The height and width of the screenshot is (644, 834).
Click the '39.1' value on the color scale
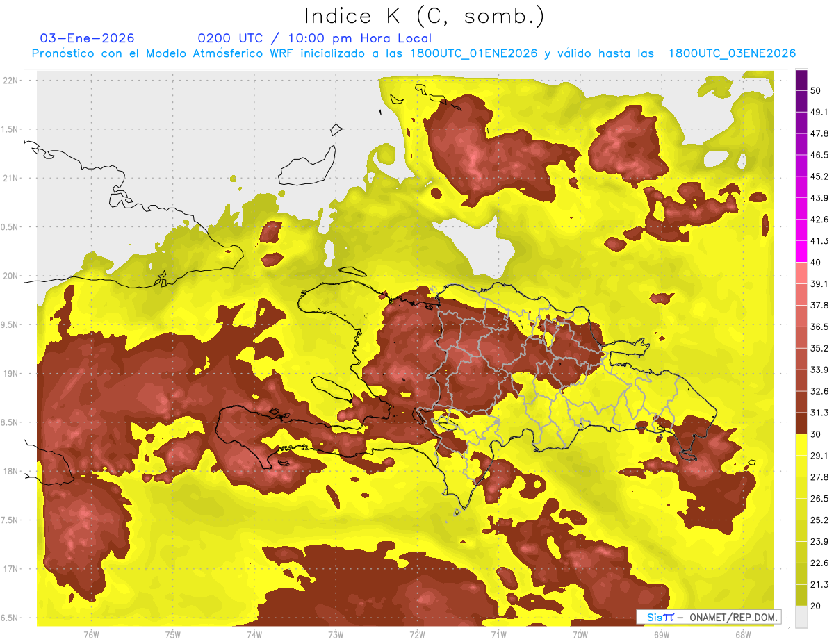click(819, 284)
